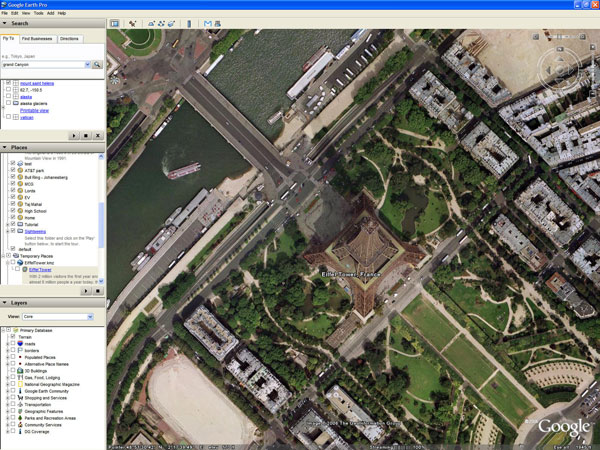Image resolution: width=600 pixels, height=450 pixels.
Task: Click the add placemark toolbar icon
Action: pos(132,24)
